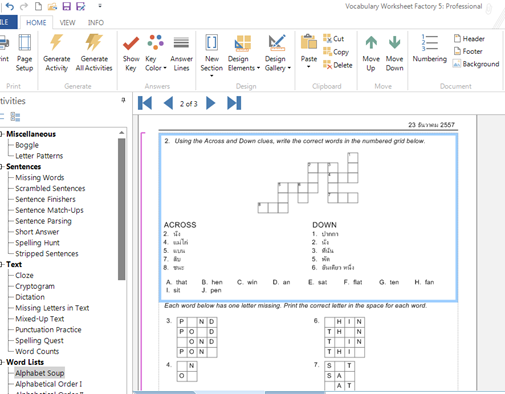The image size is (505, 394).
Task: Select the Alphabet Soup activity
Action: 39,373
